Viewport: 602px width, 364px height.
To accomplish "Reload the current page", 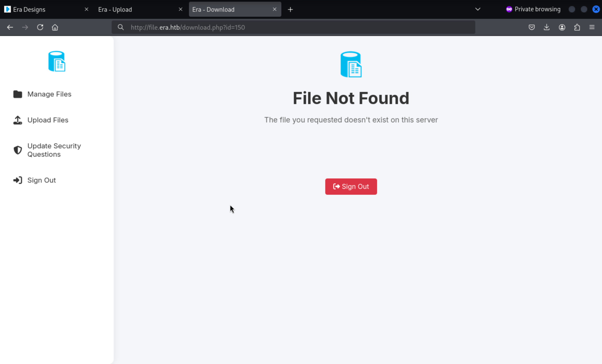I will point(40,27).
